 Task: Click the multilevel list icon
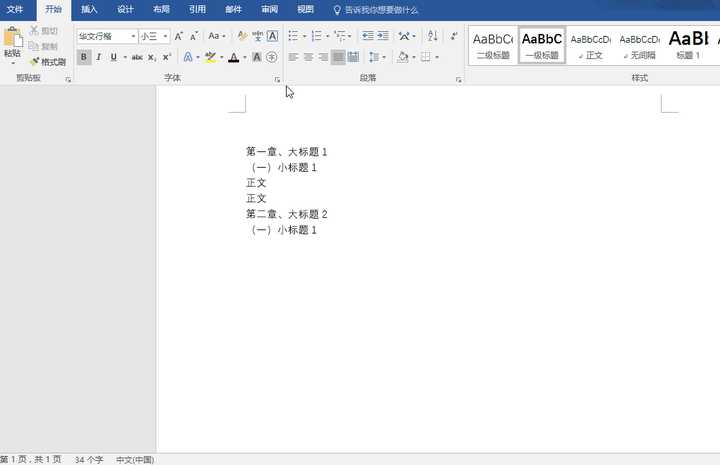coord(340,36)
